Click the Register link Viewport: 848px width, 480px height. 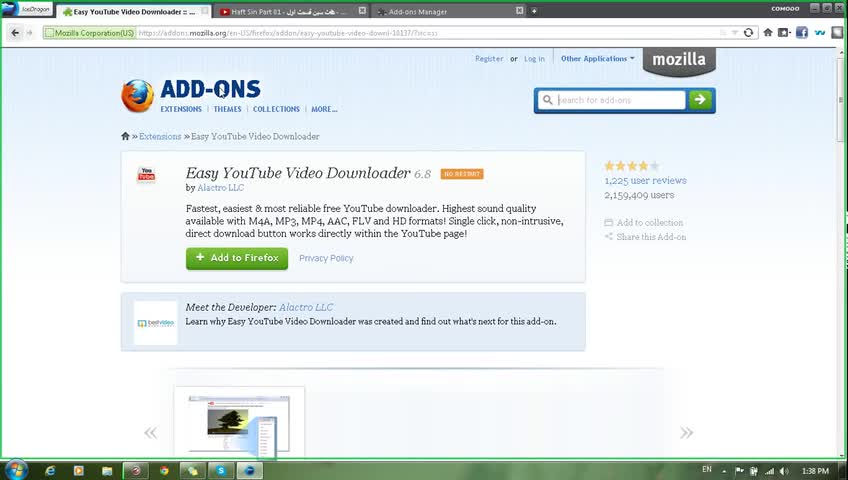[x=489, y=58]
